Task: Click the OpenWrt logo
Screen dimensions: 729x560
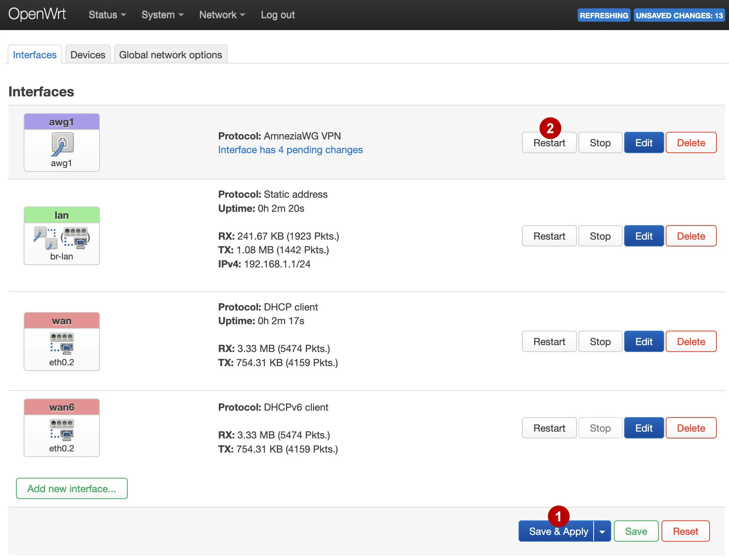Action: click(37, 14)
